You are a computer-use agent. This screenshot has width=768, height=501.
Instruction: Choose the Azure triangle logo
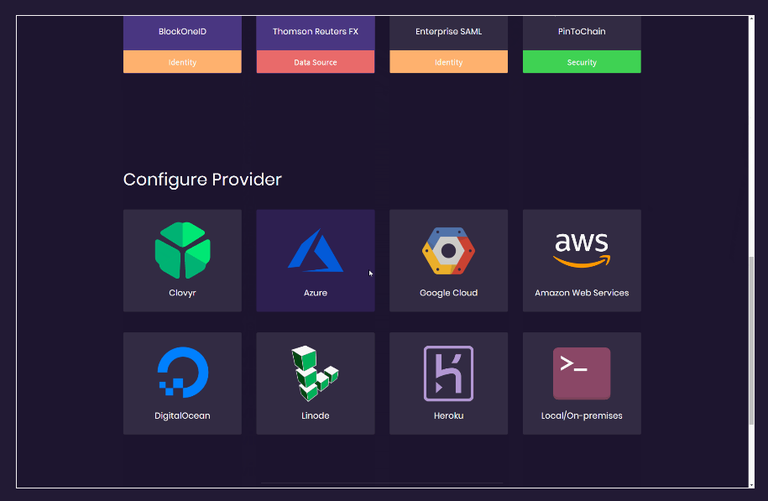coord(315,250)
